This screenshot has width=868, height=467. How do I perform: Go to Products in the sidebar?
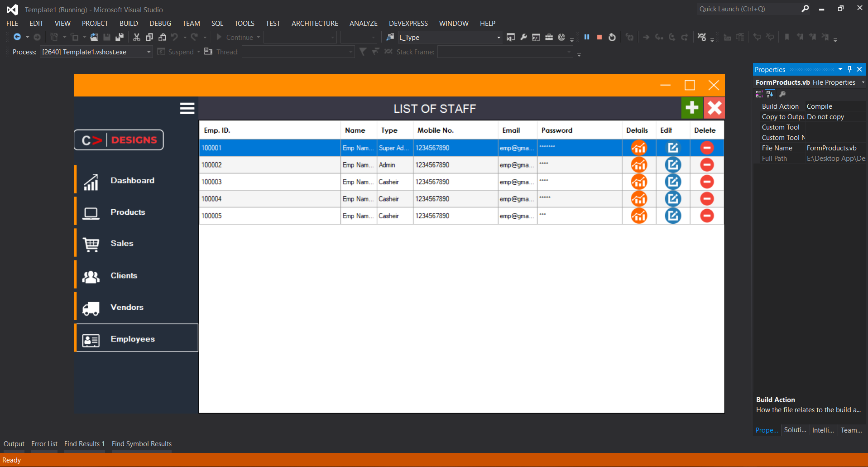[128, 212]
